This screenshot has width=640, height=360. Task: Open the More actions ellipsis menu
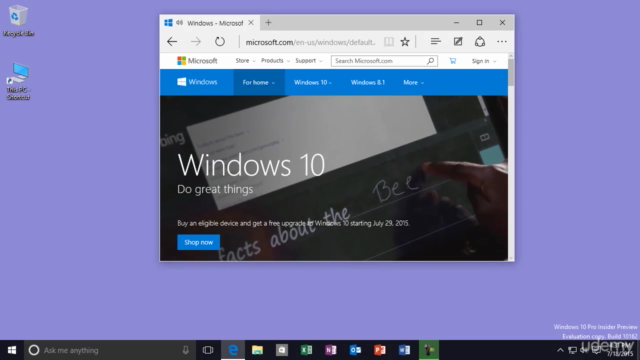pos(502,42)
